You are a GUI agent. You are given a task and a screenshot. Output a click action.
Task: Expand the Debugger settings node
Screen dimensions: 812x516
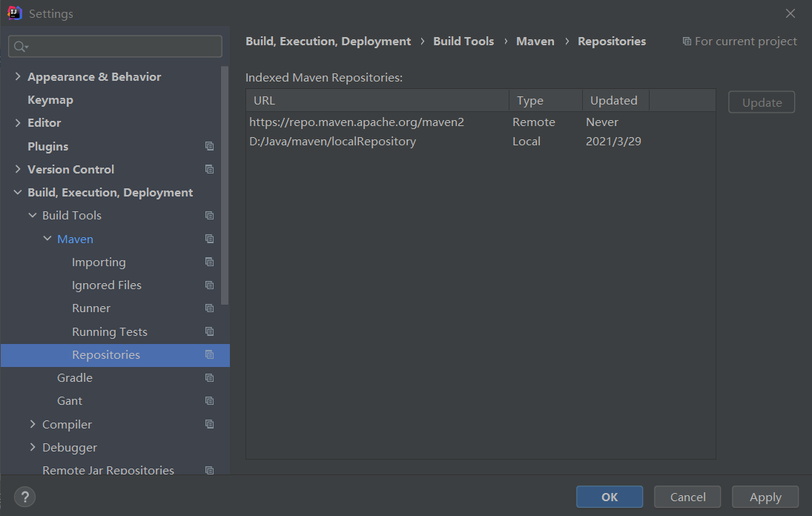click(33, 448)
